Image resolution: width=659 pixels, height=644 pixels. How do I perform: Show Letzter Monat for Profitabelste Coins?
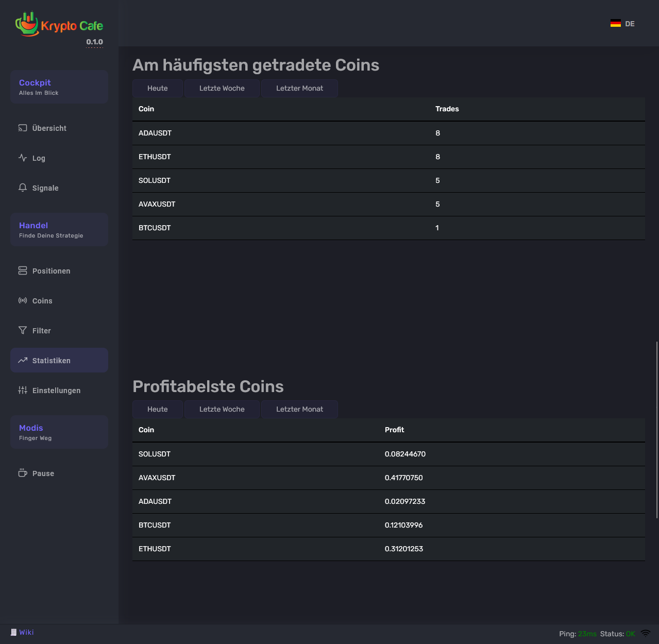[299, 409]
